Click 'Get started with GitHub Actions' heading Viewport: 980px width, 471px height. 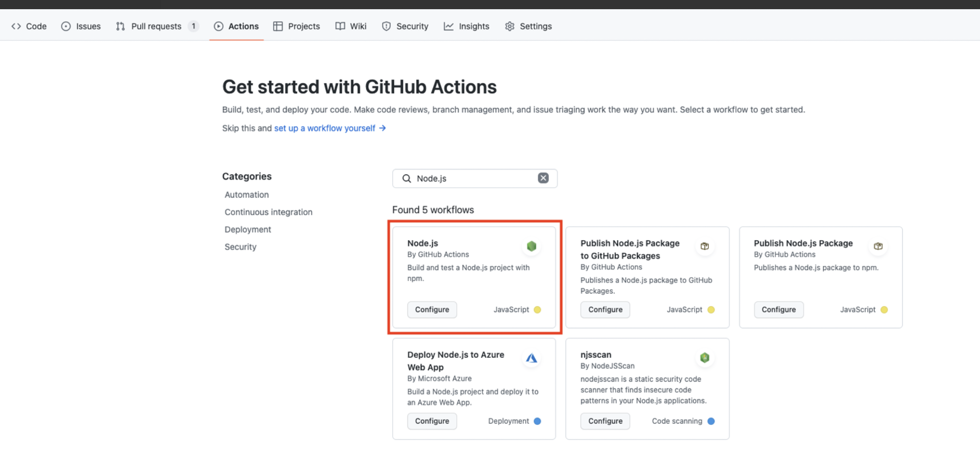359,87
